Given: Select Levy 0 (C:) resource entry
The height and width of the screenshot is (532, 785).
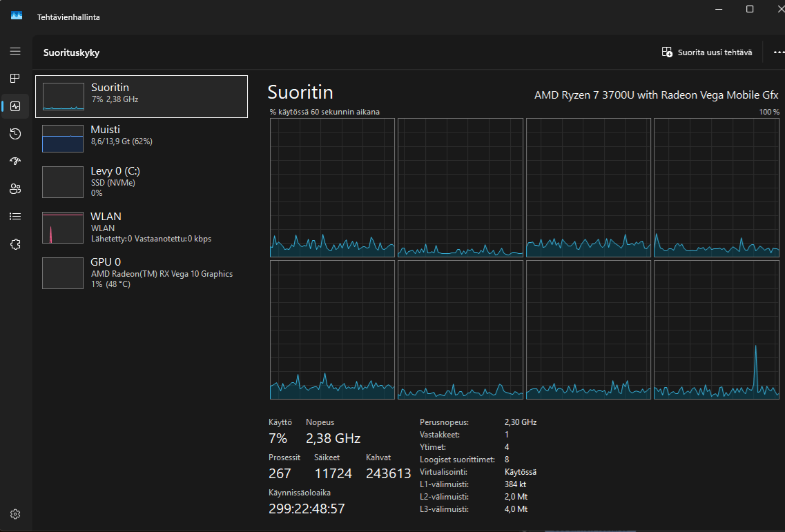Looking at the screenshot, I should (x=142, y=181).
